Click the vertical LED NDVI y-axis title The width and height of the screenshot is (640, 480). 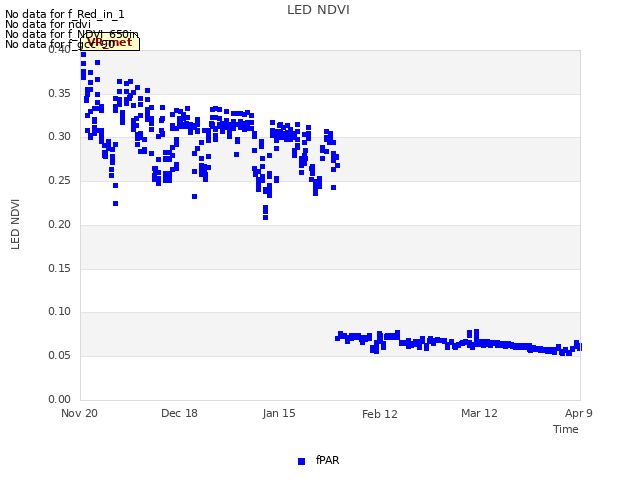15,224
